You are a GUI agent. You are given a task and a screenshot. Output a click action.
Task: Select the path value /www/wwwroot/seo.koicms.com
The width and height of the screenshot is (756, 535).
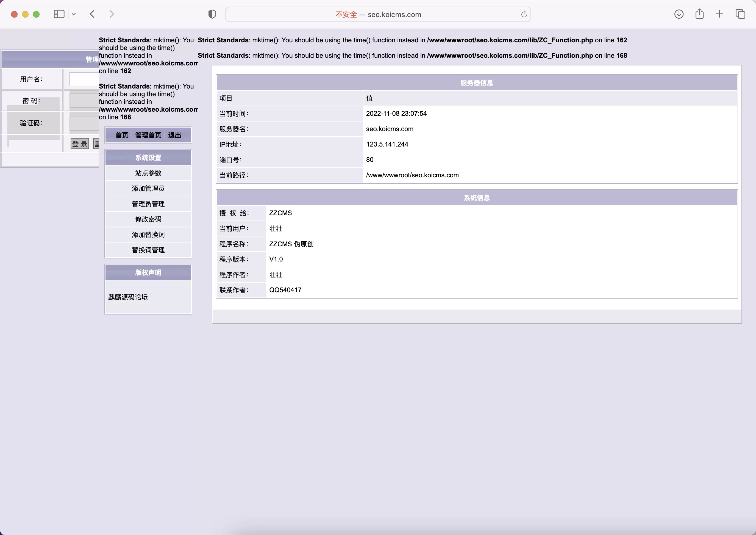point(412,175)
